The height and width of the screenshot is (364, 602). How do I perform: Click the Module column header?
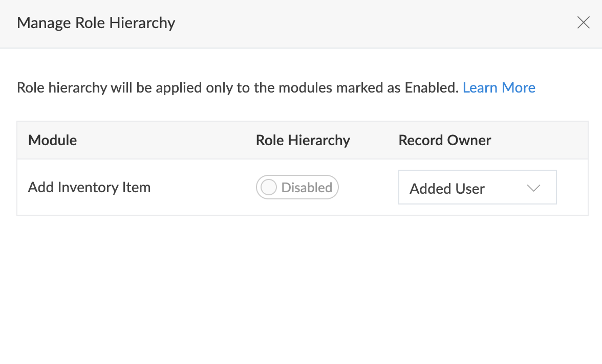(52, 140)
